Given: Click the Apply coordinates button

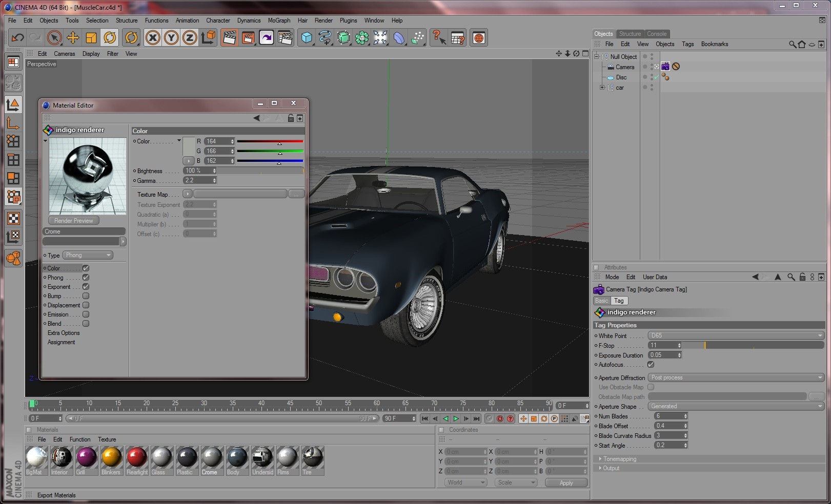Looking at the screenshot, I should tap(566, 483).
